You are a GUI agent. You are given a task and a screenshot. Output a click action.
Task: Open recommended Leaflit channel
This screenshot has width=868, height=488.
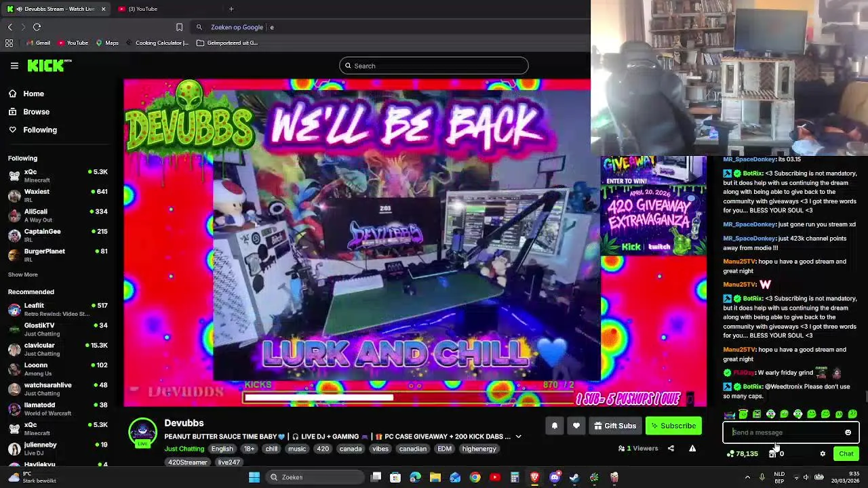coord(58,309)
